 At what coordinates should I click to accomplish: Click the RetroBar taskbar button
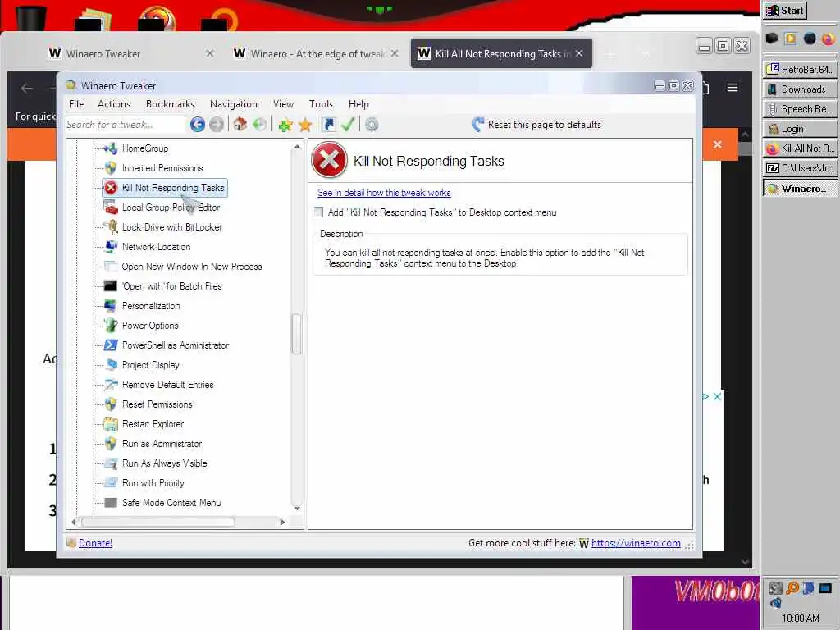tap(801, 69)
